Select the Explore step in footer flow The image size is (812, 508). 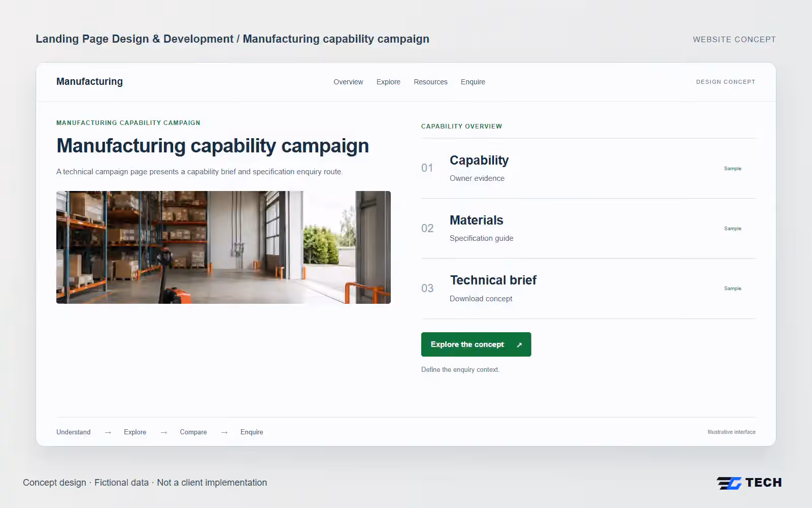point(135,432)
